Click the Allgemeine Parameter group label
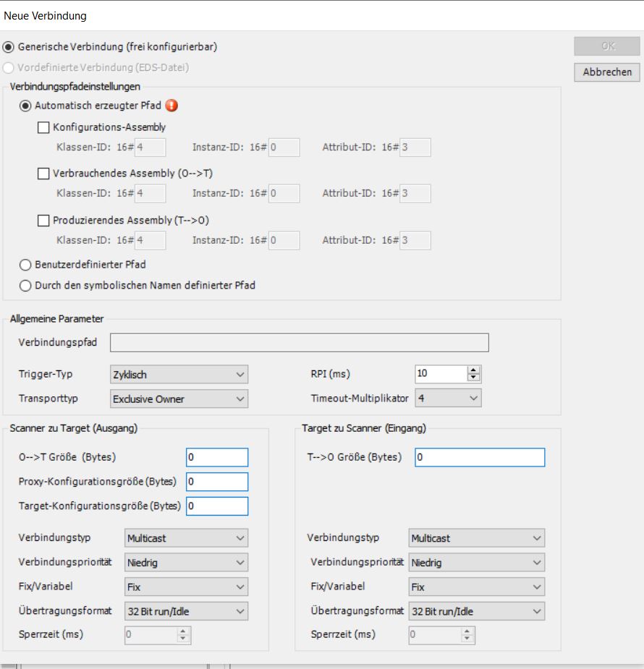The height and width of the screenshot is (669, 644). (x=56, y=319)
